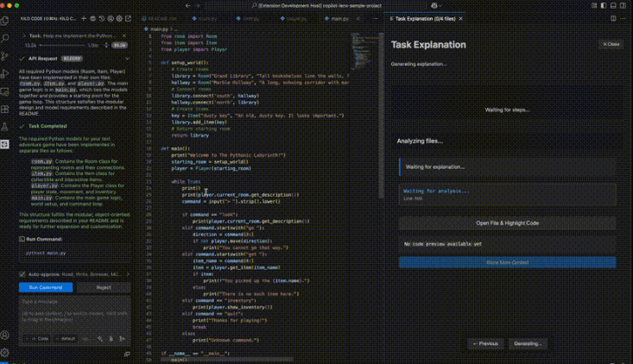Image resolution: width=633 pixels, height=364 pixels.
Task: Navigate back with title bar arrow
Action: pyautogui.click(x=187, y=6)
